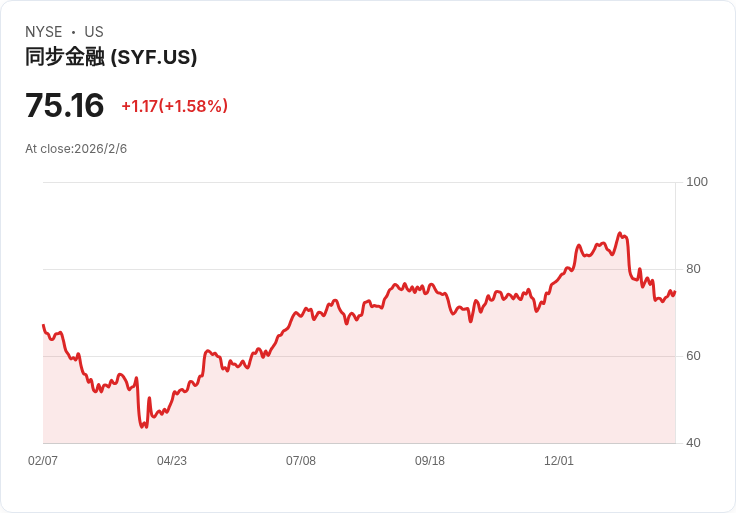The image size is (736, 513).
Task: Click the US market label
Action: (94, 32)
